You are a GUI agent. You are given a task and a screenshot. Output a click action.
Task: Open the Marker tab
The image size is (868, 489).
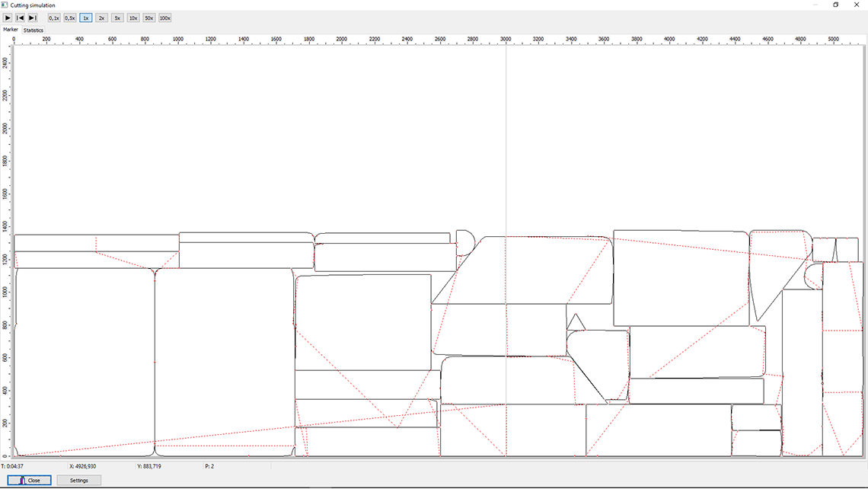11,30
